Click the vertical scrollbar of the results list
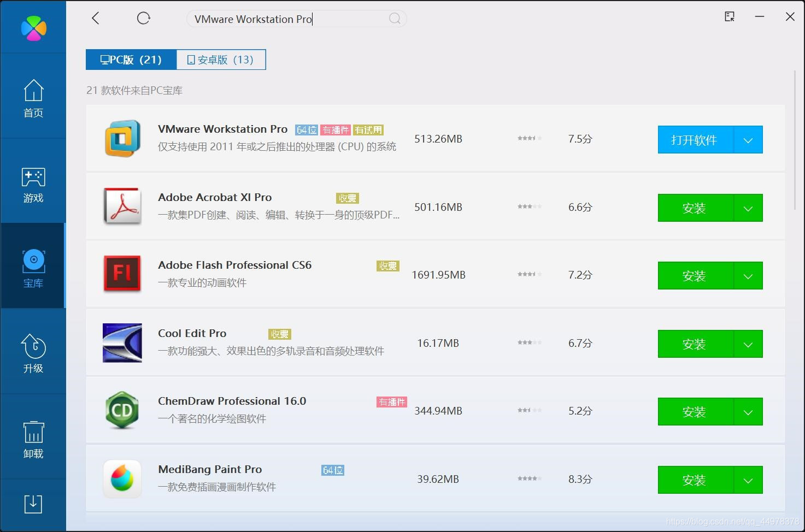 [x=795, y=140]
